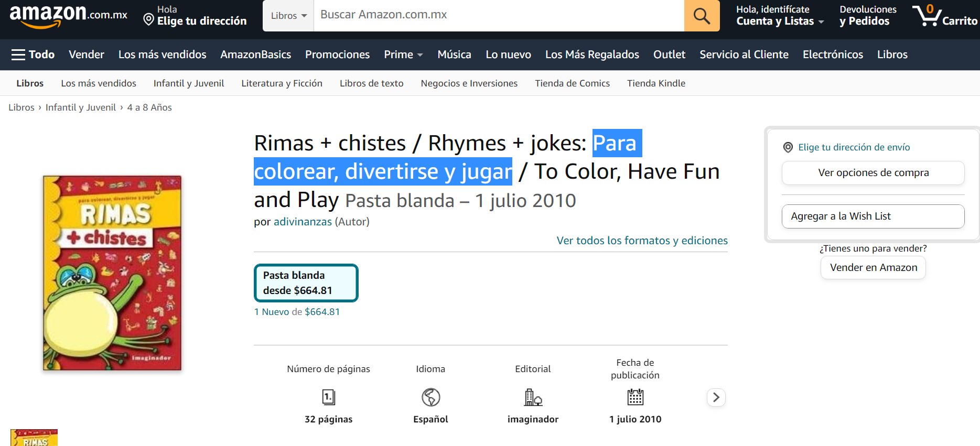This screenshot has height=446, width=980.
Task: Click the 4 a 8 Años breadcrumb
Action: click(x=149, y=107)
